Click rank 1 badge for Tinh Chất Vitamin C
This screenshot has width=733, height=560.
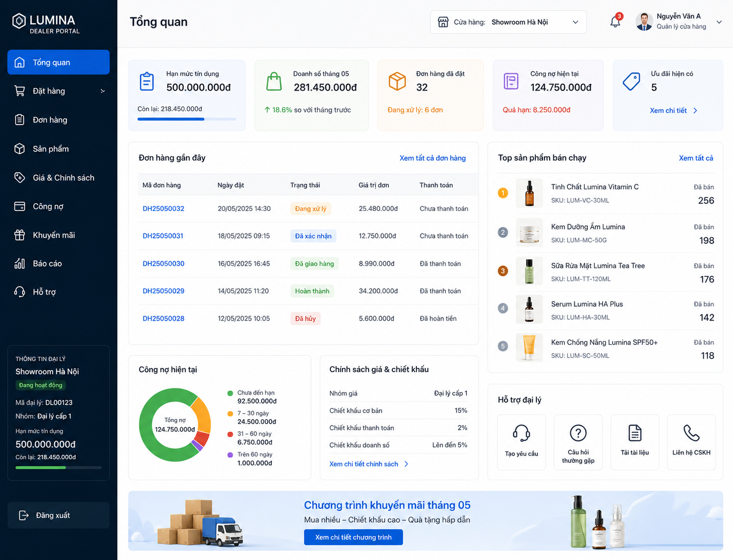tap(503, 193)
